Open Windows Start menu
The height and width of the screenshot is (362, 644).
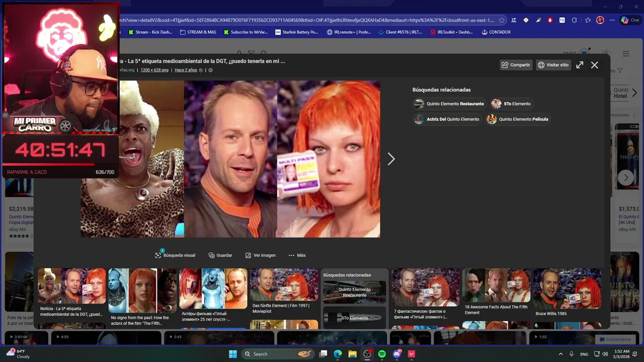click(233, 354)
